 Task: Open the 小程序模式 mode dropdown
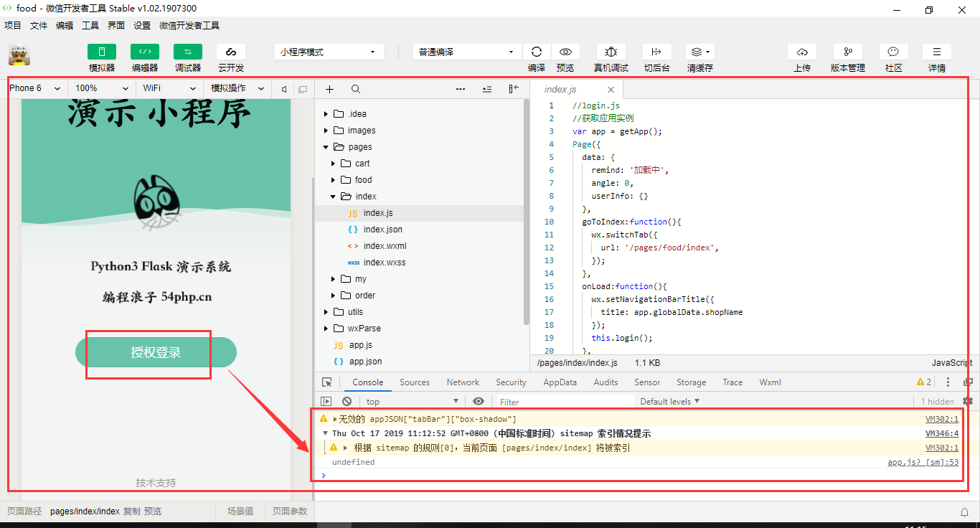329,52
